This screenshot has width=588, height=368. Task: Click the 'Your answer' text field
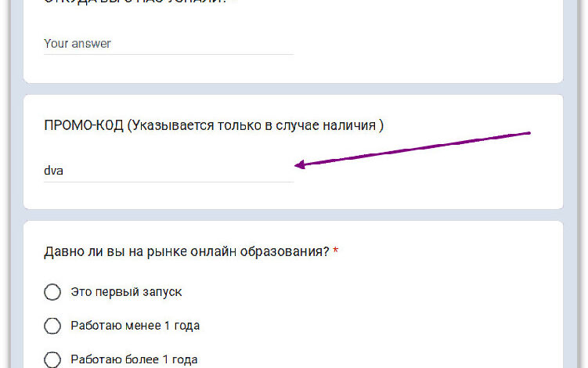tap(168, 44)
